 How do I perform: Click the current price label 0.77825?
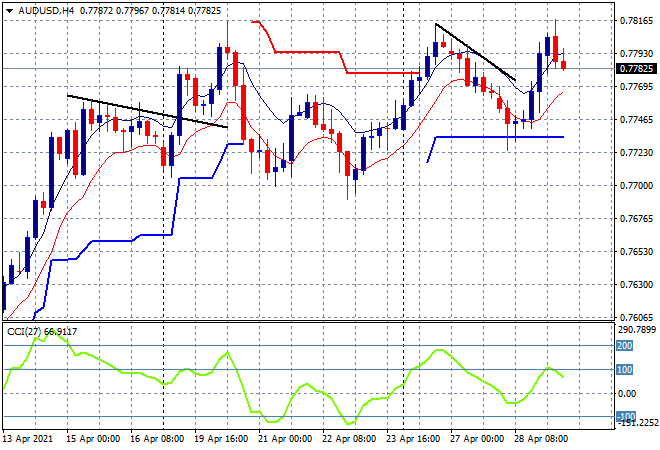pos(636,69)
